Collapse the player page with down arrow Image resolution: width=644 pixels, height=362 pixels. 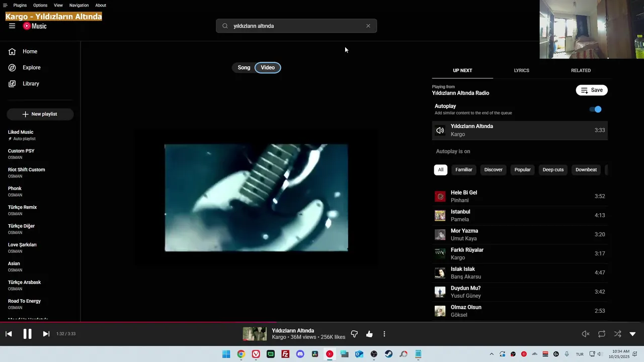(x=632, y=334)
